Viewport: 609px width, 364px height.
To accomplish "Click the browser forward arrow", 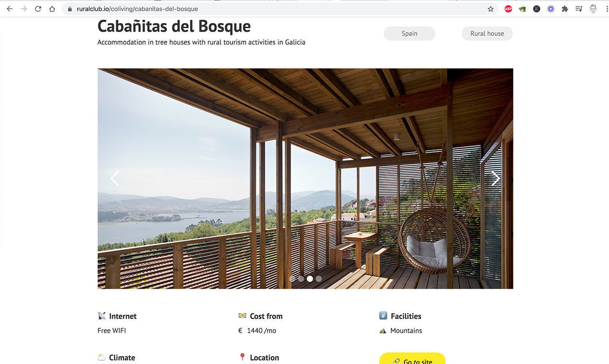I will tap(24, 9).
